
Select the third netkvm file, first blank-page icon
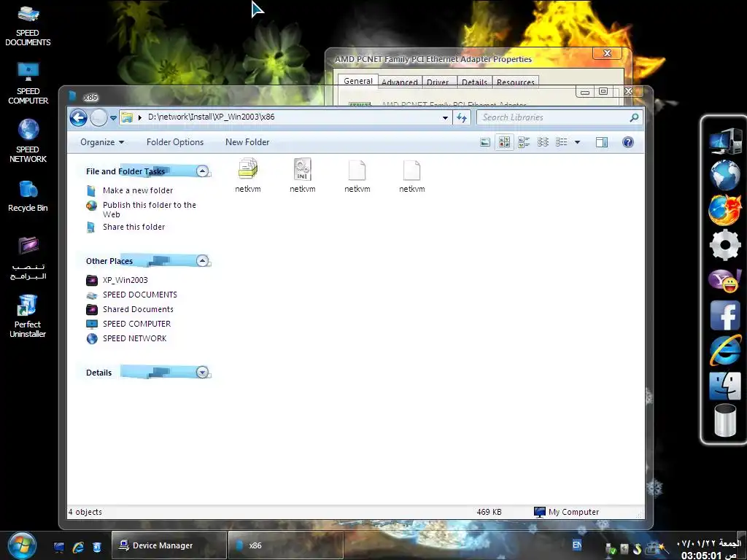357,175
